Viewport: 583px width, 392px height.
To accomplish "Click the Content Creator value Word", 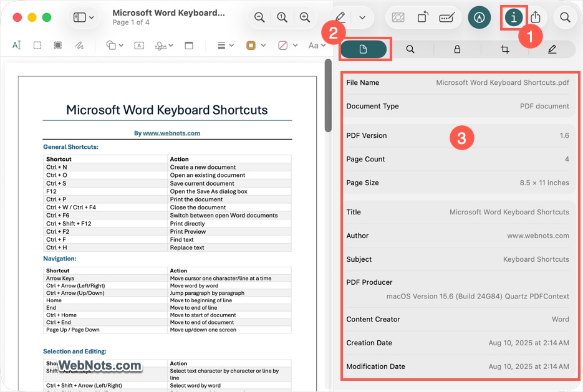I will (x=561, y=319).
